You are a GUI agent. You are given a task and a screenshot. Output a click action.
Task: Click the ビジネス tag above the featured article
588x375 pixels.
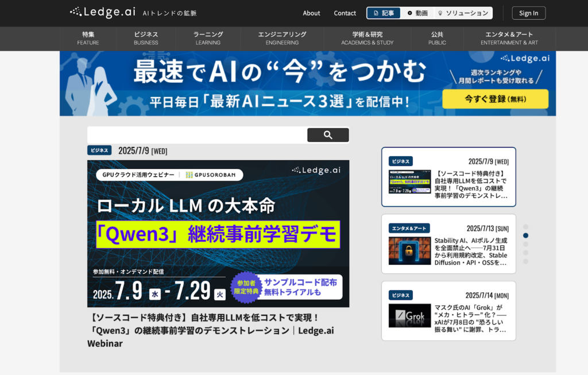[x=99, y=150]
